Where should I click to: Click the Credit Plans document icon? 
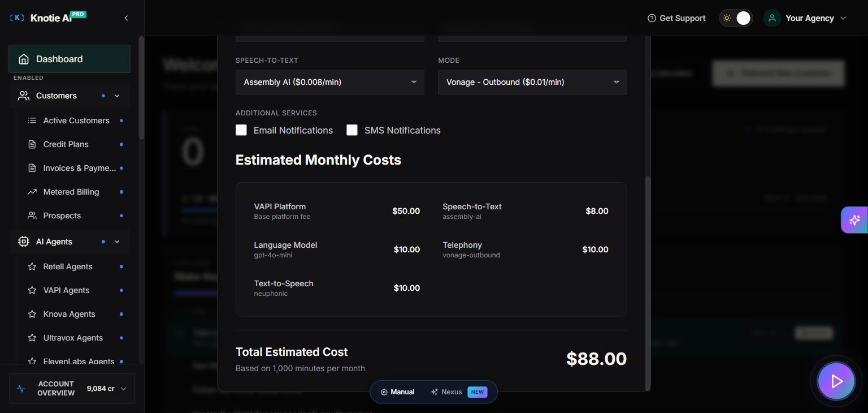(32, 144)
